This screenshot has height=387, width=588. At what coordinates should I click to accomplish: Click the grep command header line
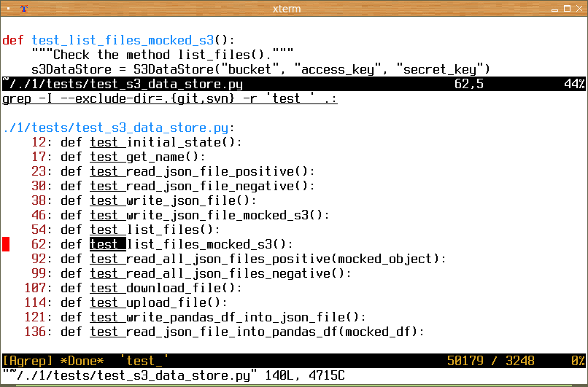click(170, 98)
